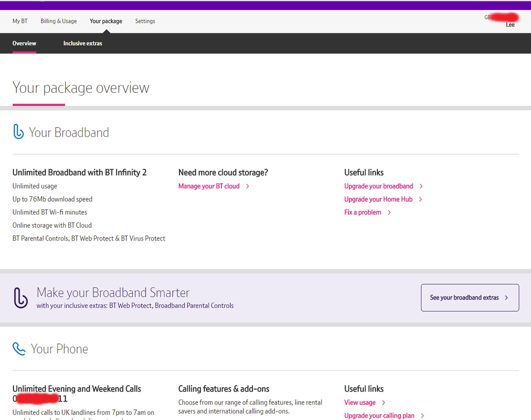Click the Up to 76Mb download speed text

pyautogui.click(x=53, y=199)
